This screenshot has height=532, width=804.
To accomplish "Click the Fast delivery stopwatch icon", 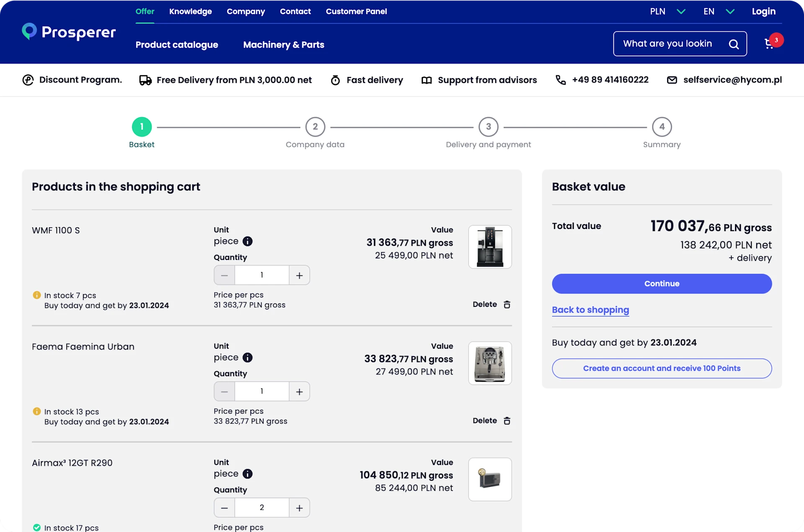I will pos(335,80).
